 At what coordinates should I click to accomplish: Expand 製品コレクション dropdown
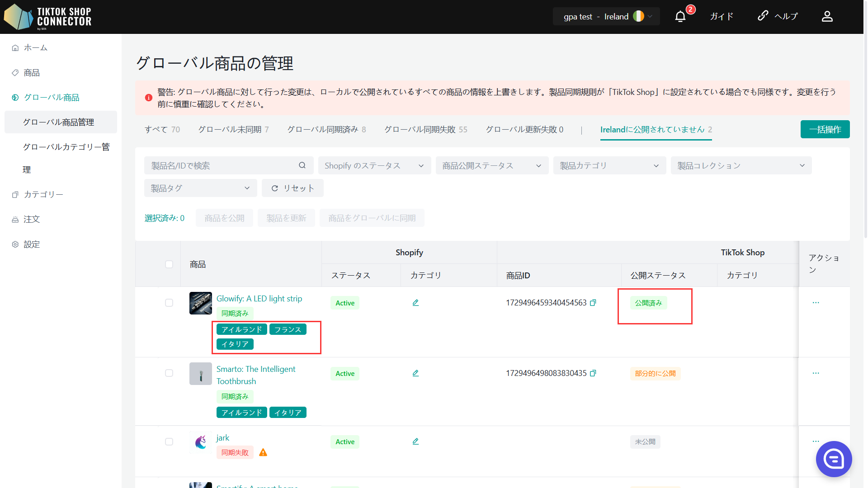[x=741, y=165]
